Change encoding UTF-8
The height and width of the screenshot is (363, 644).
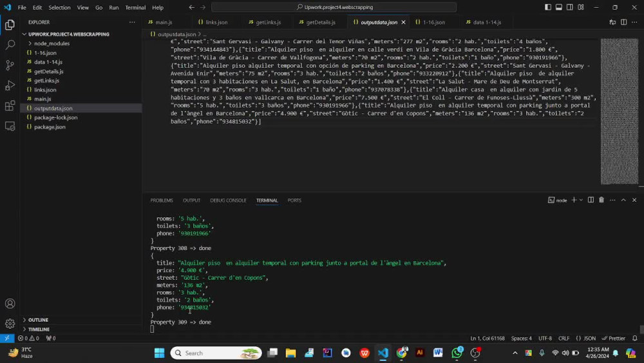[x=545, y=338]
